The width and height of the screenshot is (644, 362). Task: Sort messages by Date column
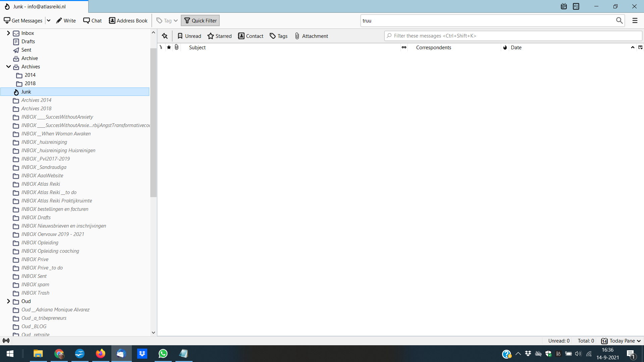pos(516,47)
